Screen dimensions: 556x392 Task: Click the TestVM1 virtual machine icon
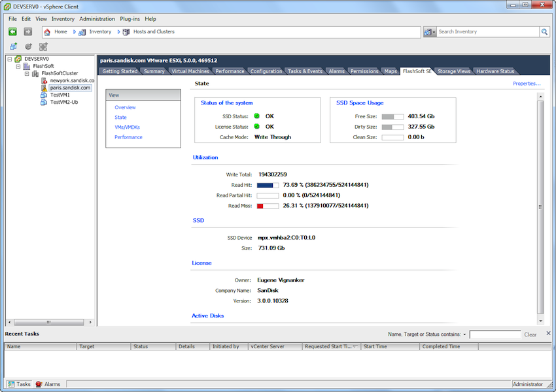[x=44, y=95]
